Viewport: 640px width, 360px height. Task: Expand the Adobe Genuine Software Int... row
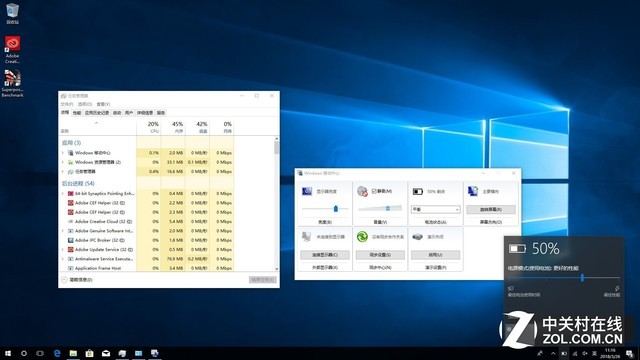click(x=63, y=231)
